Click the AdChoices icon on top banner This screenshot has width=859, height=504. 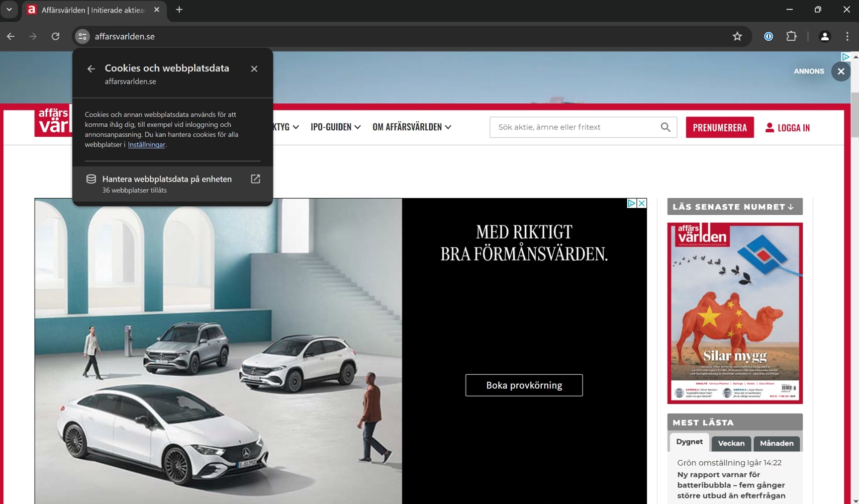click(845, 57)
